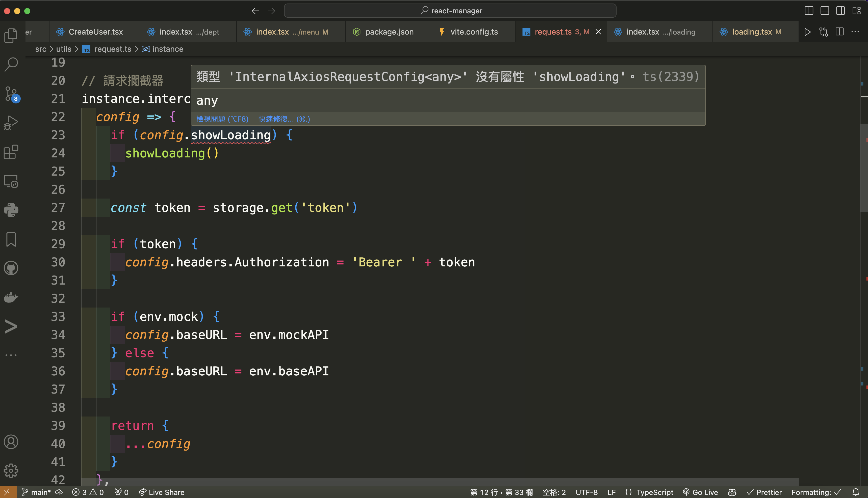Split the editor to the right
This screenshot has width=868, height=498.
839,32
